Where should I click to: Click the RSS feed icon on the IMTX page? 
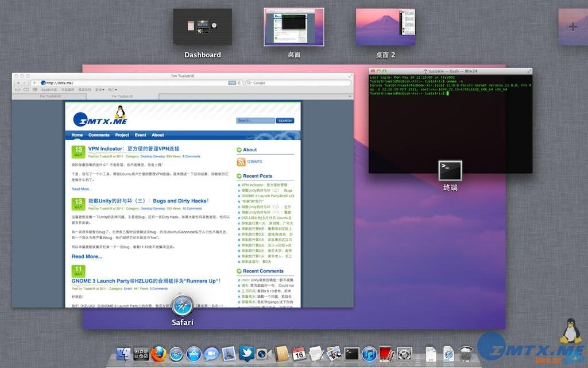pos(241,162)
